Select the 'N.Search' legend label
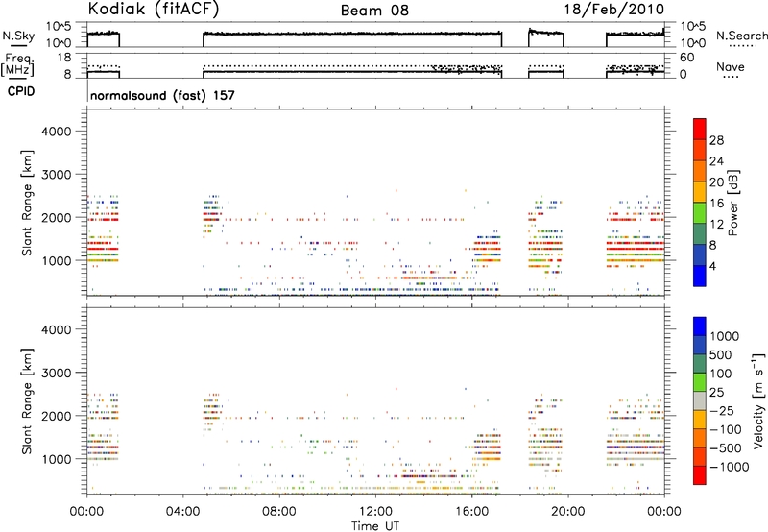Viewport: 768px width, 532px height. click(x=742, y=36)
